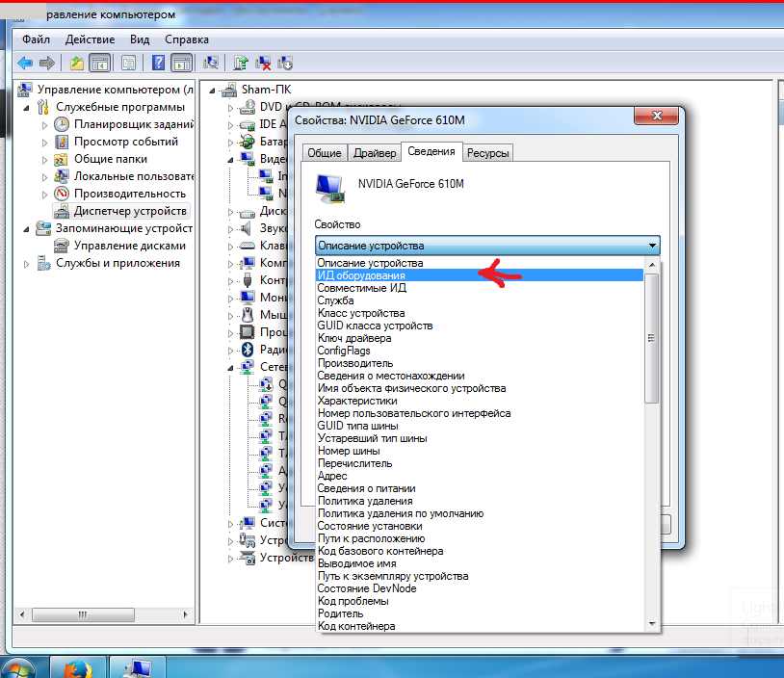Screen dimensions: 784x678
Task: Switch to the Ресурсы tab
Action: 487,153
